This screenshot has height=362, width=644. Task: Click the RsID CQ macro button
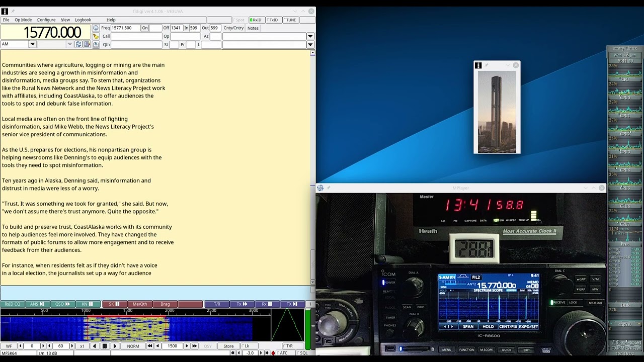[12, 304]
